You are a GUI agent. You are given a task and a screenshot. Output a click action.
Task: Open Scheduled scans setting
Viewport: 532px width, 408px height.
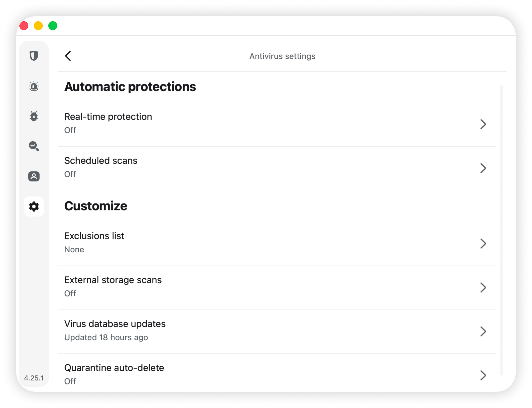coord(101,161)
